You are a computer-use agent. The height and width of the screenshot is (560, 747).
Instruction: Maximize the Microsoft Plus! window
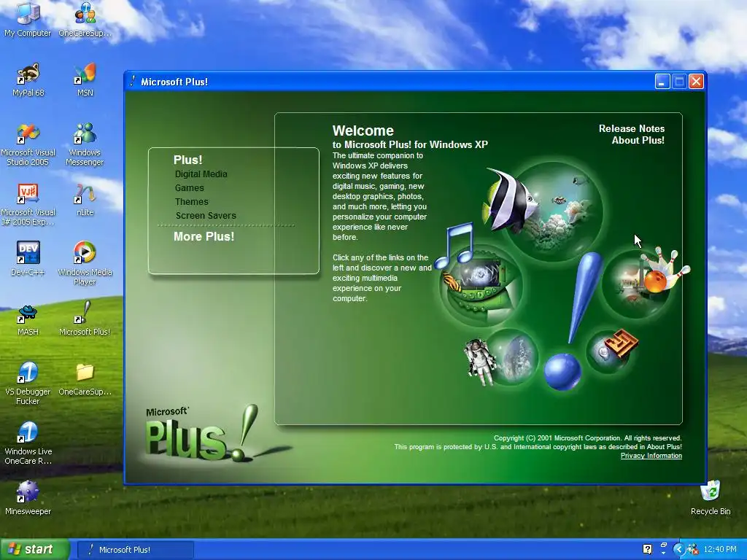[x=679, y=82]
